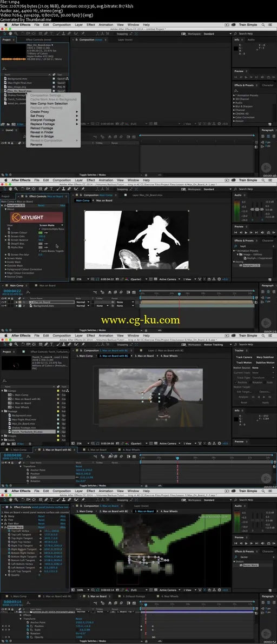Expand Foreground Colour Correction group in Keylight
The width and height of the screenshot is (277, 644).
[x=6, y=269]
